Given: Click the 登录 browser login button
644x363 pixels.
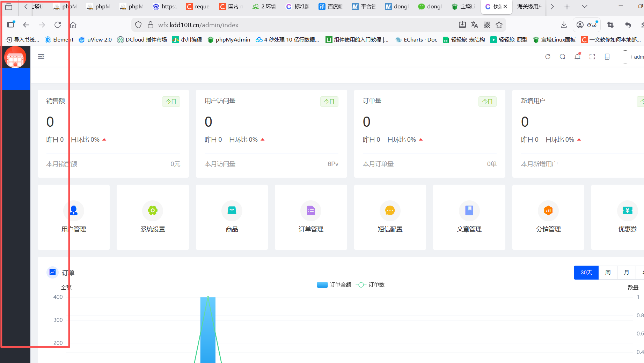Looking at the screenshot, I should click(x=587, y=25).
